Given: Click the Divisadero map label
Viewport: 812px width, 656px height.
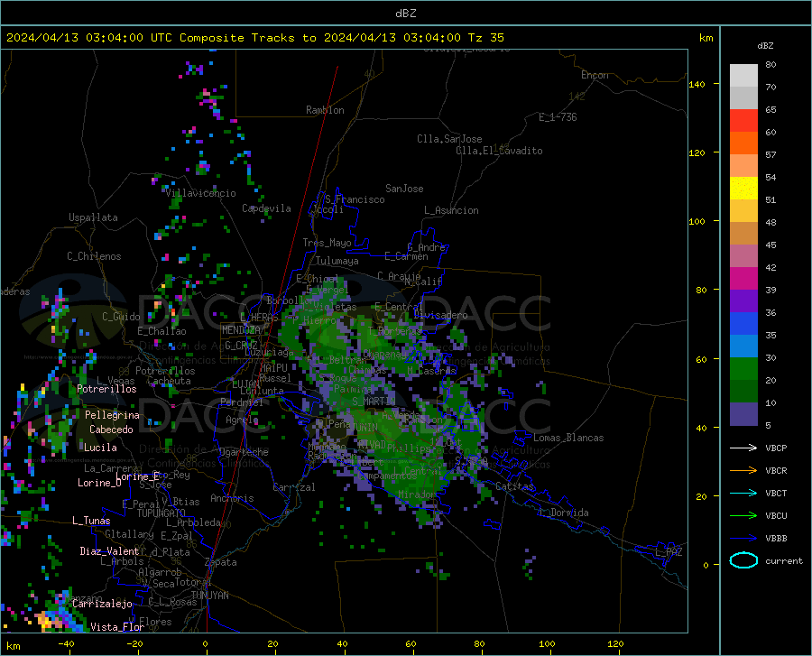Looking at the screenshot, I should point(440,315).
